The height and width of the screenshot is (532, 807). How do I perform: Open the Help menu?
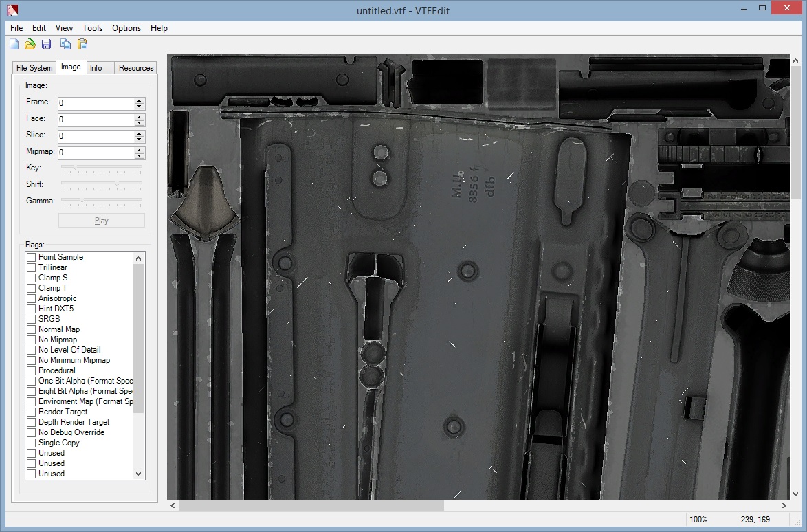(159, 28)
